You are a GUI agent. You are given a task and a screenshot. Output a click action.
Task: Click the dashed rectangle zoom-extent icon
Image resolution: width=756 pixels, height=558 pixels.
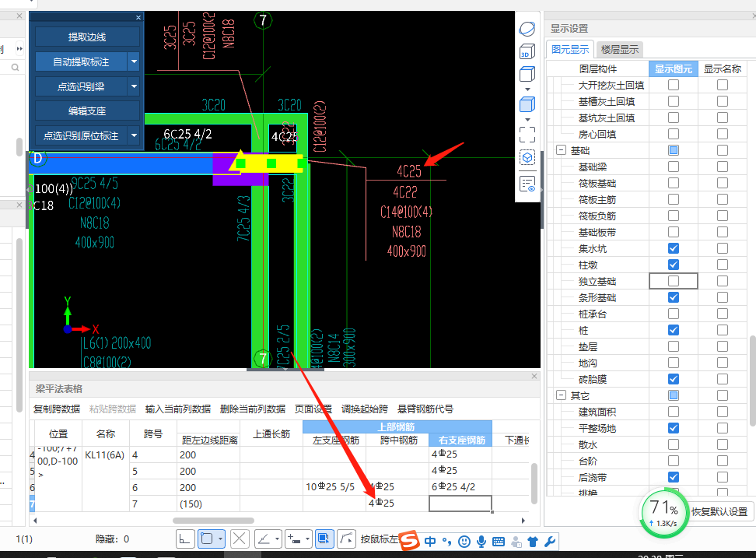527,135
